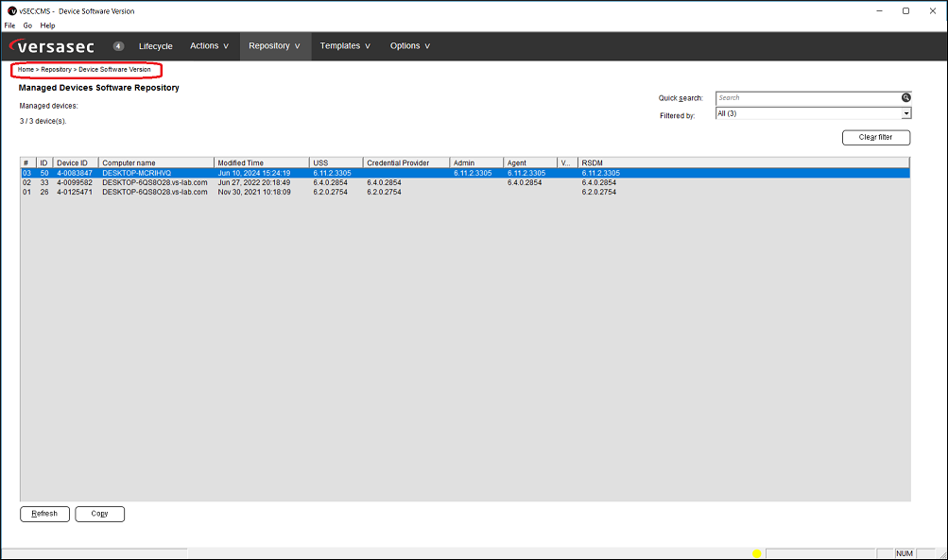The image size is (948, 560).
Task: Sort by the Admin column header
Action: (476, 163)
